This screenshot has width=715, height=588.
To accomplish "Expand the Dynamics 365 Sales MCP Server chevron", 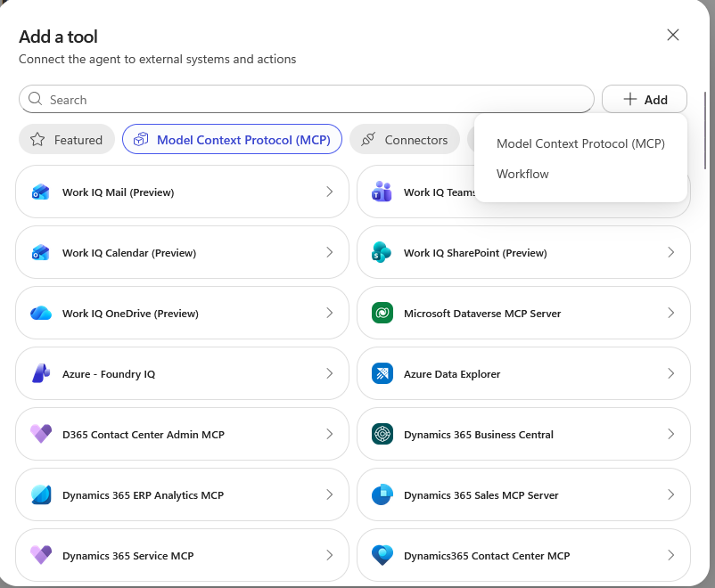I will (670, 495).
